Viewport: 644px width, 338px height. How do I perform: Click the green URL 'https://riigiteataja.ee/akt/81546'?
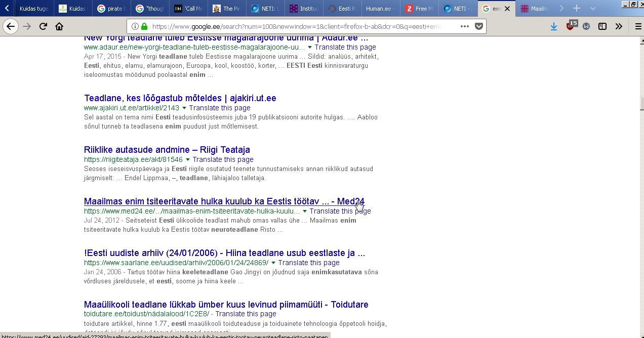tap(134, 159)
